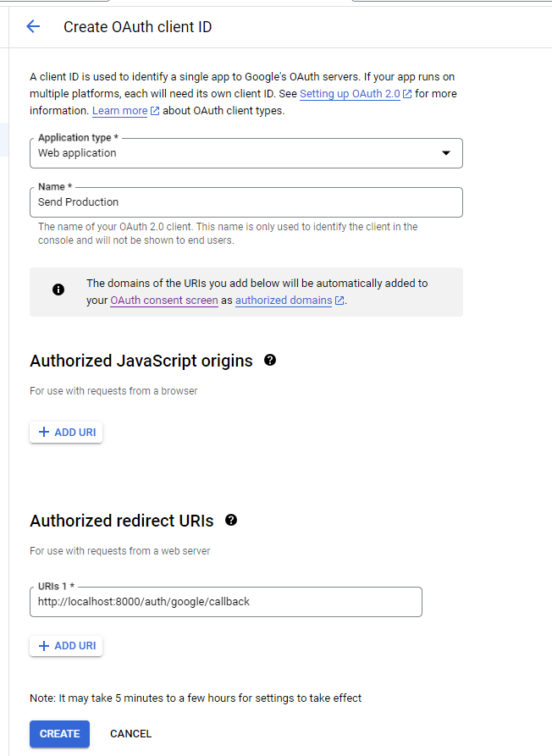Viewport: 552px width, 756px height.
Task: Follow the Learn more link
Action: [119, 111]
